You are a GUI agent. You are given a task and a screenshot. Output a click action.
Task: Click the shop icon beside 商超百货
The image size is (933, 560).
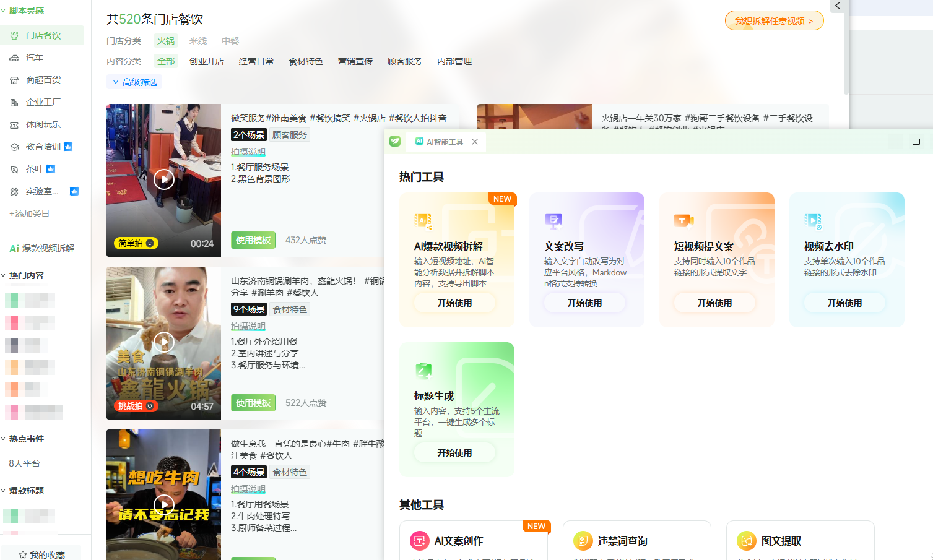(x=14, y=80)
